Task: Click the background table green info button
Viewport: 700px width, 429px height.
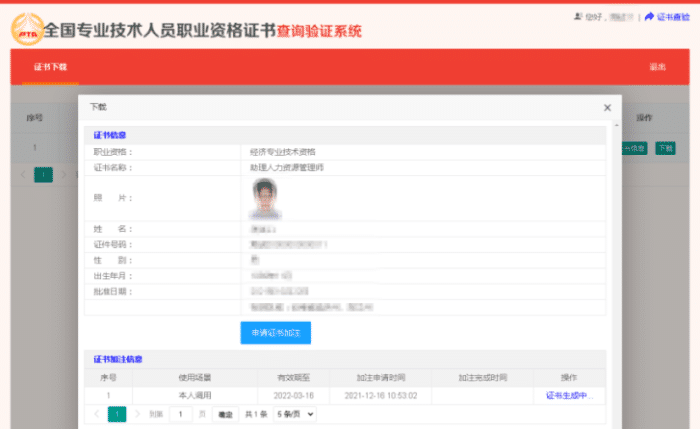Action: [634, 148]
